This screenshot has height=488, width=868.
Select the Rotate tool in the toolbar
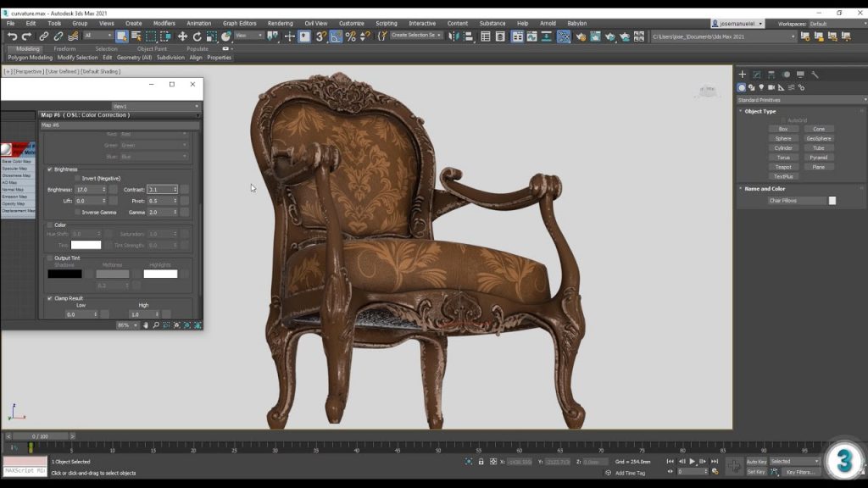coord(197,37)
